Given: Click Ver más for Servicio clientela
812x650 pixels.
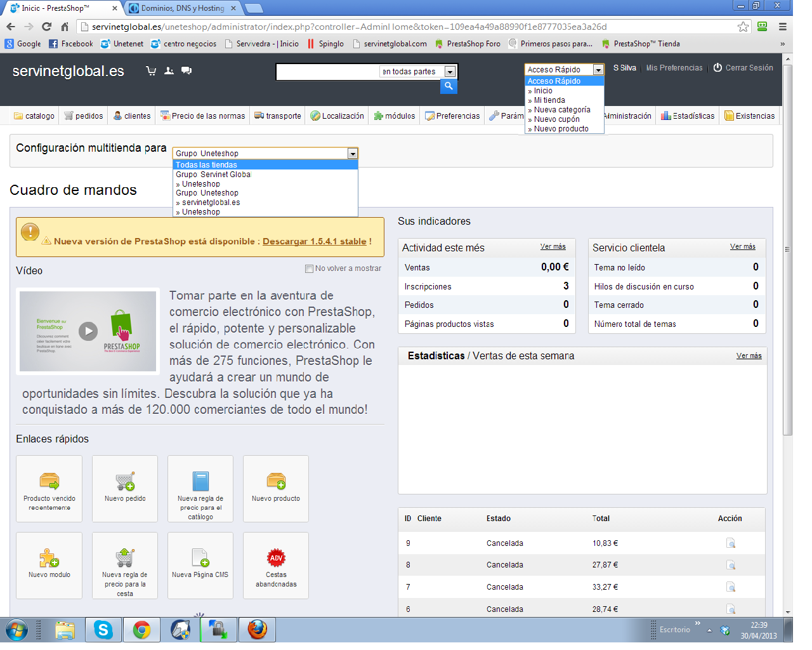Looking at the screenshot, I should click(743, 246).
